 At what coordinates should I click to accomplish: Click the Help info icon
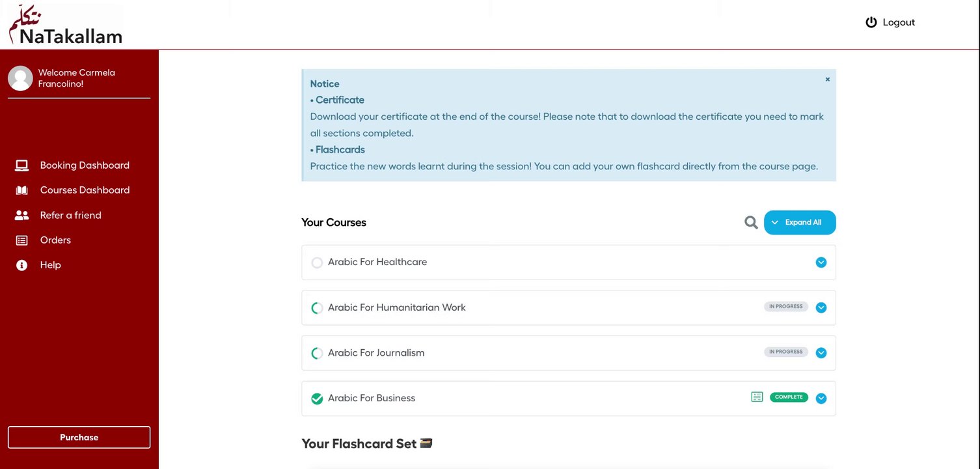point(22,265)
